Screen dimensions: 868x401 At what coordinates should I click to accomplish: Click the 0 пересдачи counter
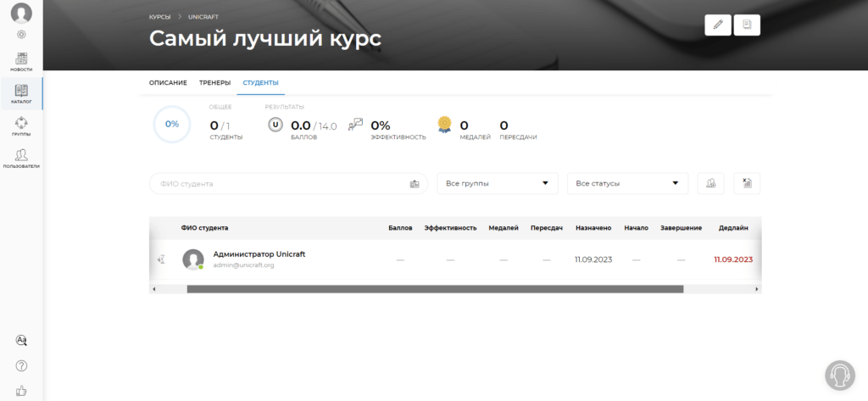[x=504, y=125]
